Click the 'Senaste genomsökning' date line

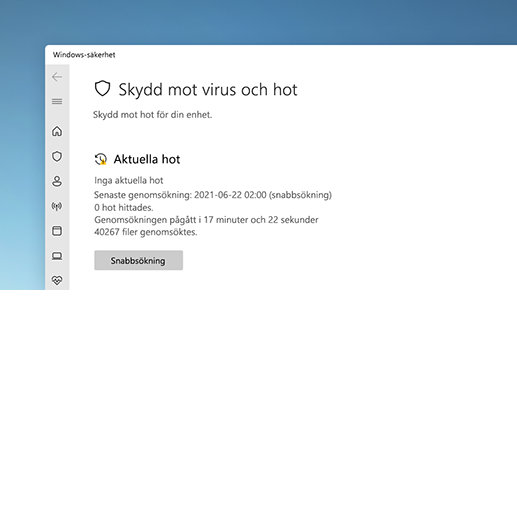213,195
